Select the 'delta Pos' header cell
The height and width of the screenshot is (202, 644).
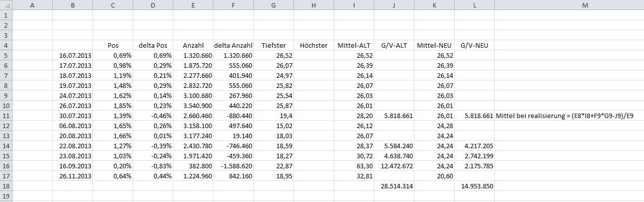(153, 45)
